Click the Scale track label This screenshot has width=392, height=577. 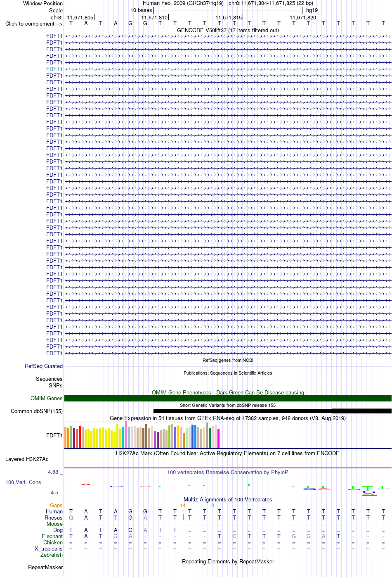(x=56, y=10)
